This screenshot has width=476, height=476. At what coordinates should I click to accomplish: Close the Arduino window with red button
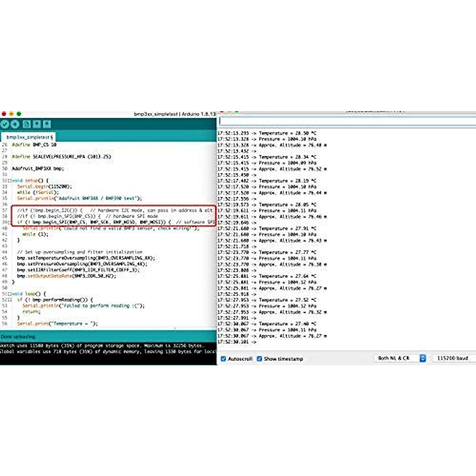click(4, 114)
